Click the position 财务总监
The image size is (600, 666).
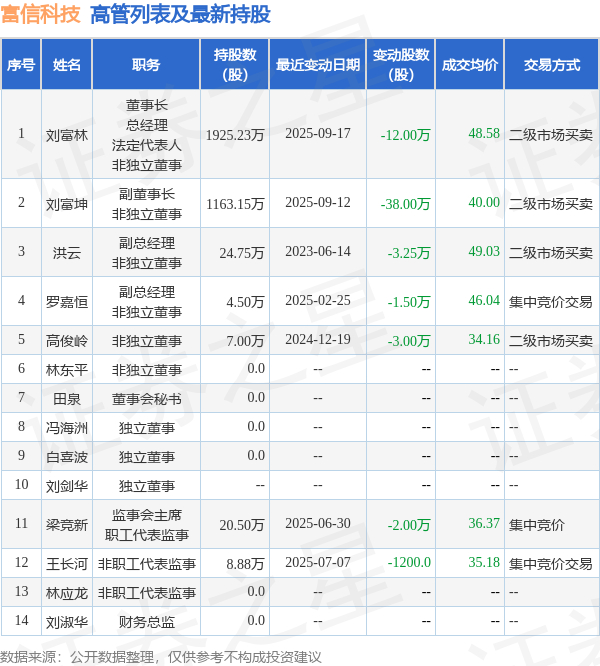(x=146, y=622)
